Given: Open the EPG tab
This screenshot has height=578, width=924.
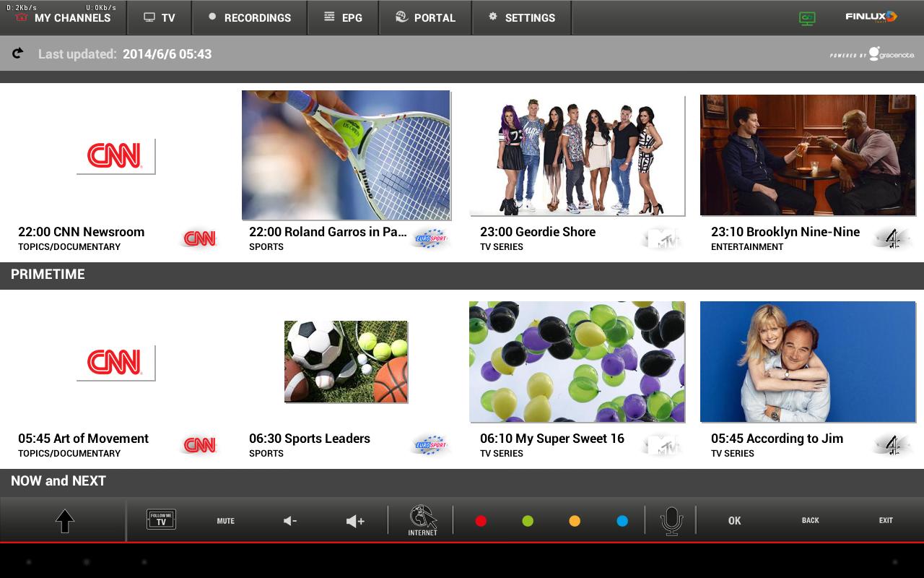Looking at the screenshot, I should [344, 17].
